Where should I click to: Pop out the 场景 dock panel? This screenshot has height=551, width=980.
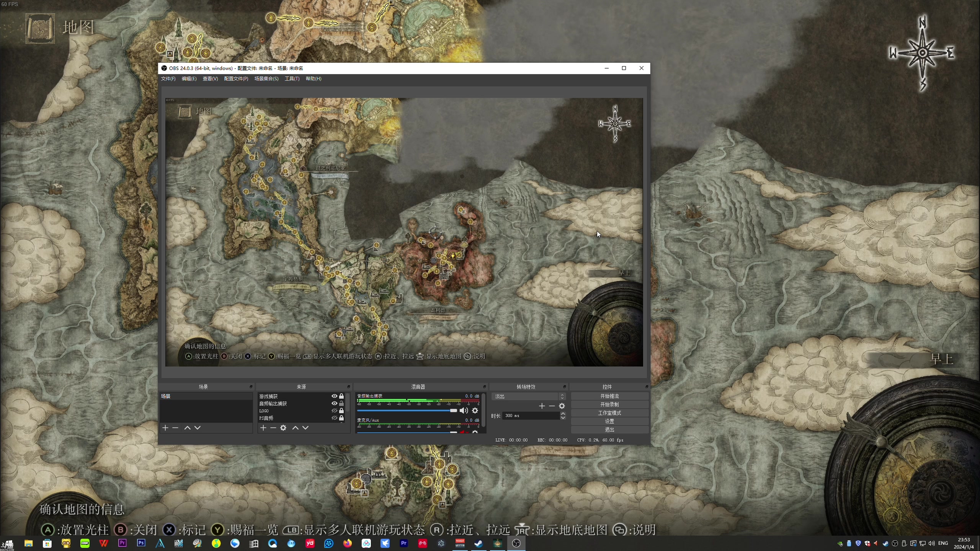251,387
